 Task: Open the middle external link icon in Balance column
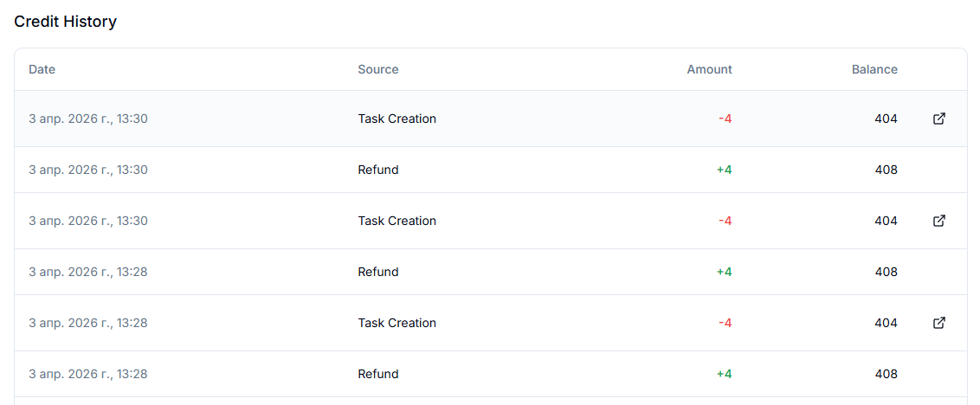(938, 221)
